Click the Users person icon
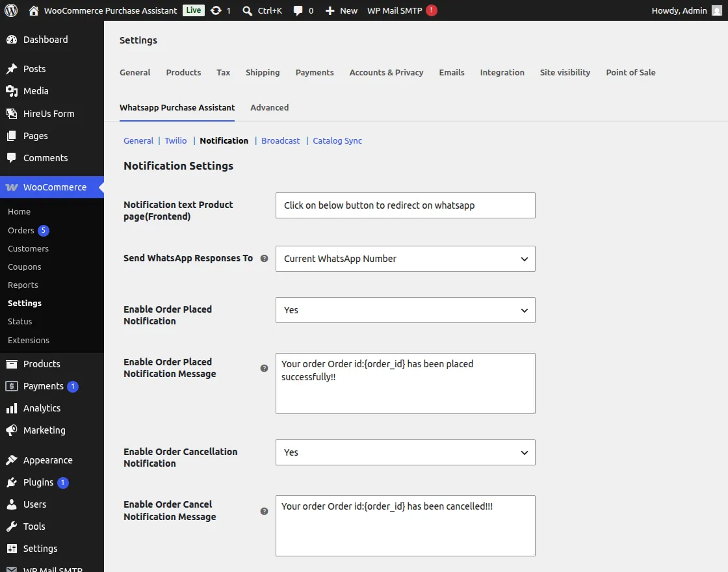 click(12, 504)
